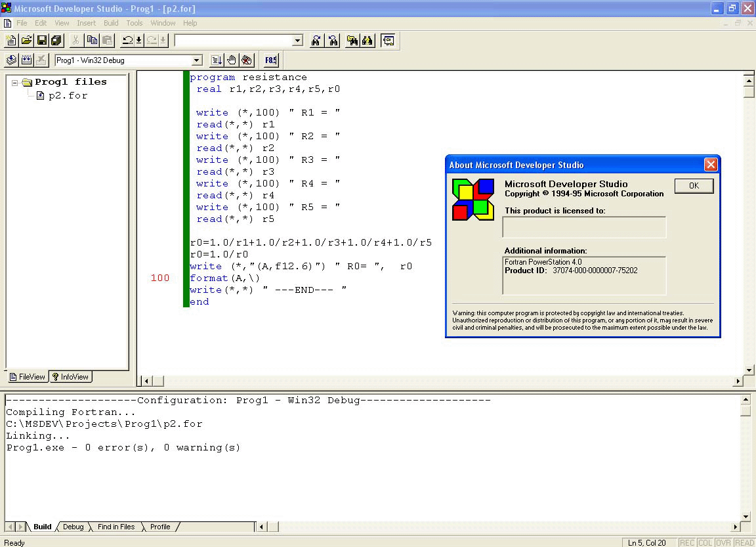Screen dimensions: 756x547
Task: Click the F8.5 Fortran toolbar icon
Action: [x=270, y=60]
